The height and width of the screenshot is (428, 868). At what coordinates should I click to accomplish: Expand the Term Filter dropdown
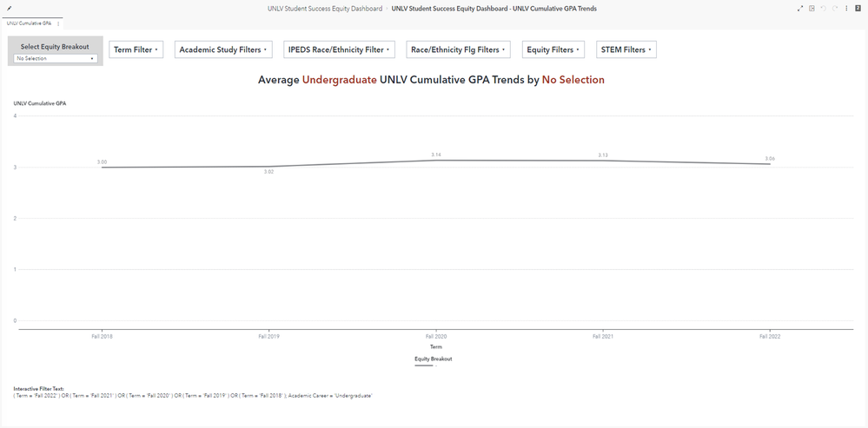pyautogui.click(x=136, y=49)
